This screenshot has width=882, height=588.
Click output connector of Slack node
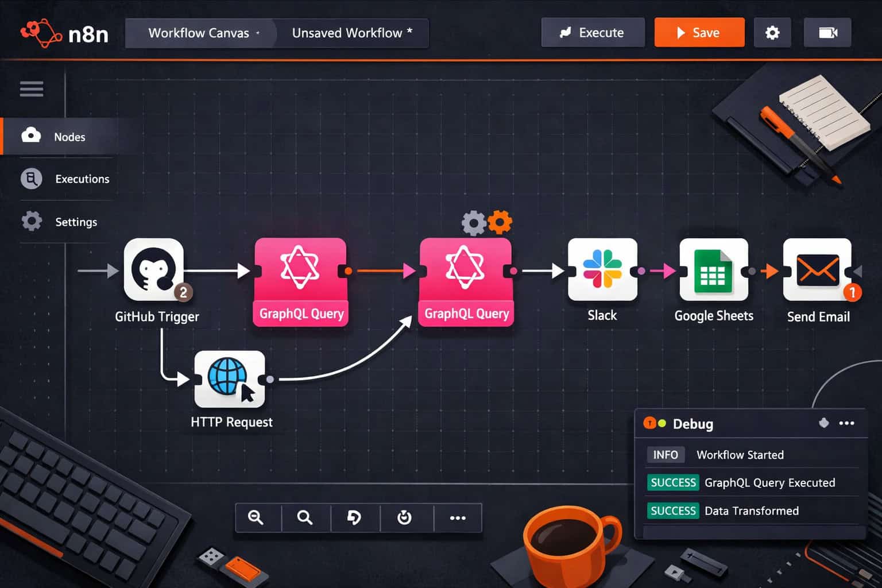pyautogui.click(x=641, y=270)
